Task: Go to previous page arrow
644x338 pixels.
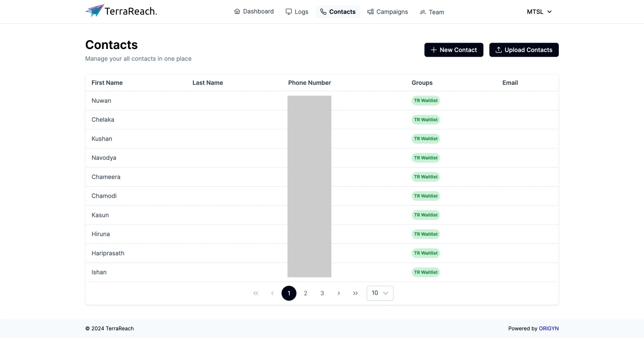Action: (x=272, y=293)
